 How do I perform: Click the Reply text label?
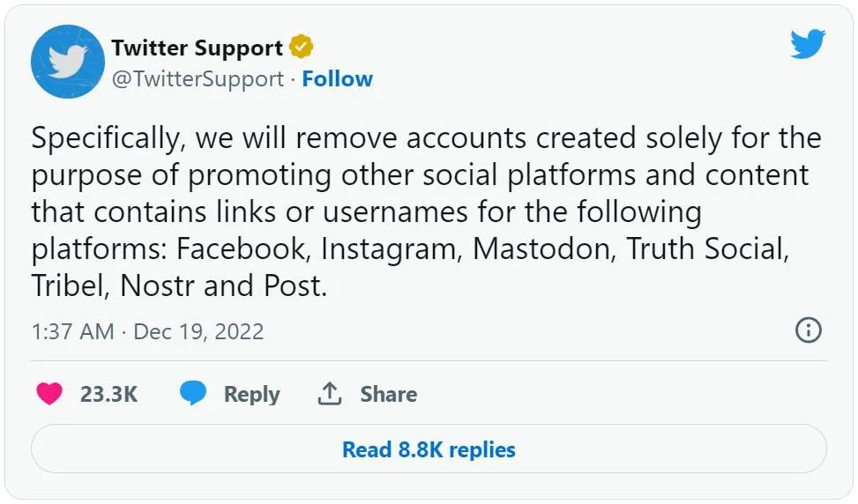[251, 395]
